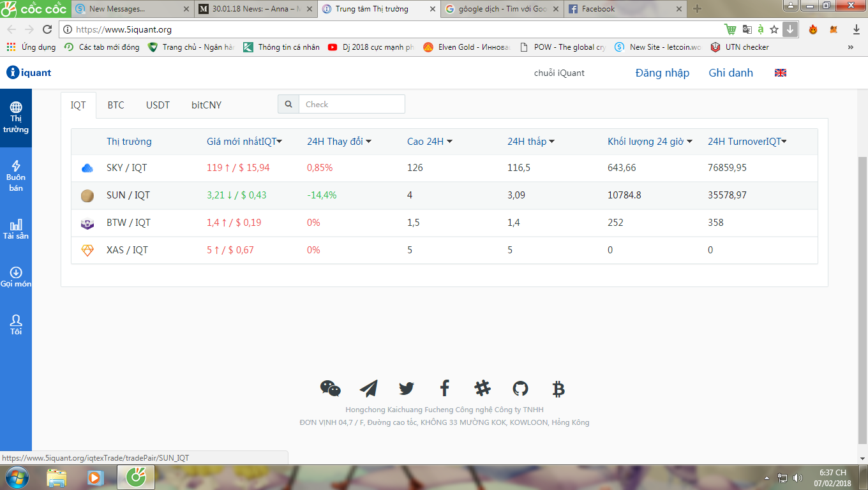The width and height of the screenshot is (868, 490).
Task: Click the volume speaker tray icon
Action: 798,477
